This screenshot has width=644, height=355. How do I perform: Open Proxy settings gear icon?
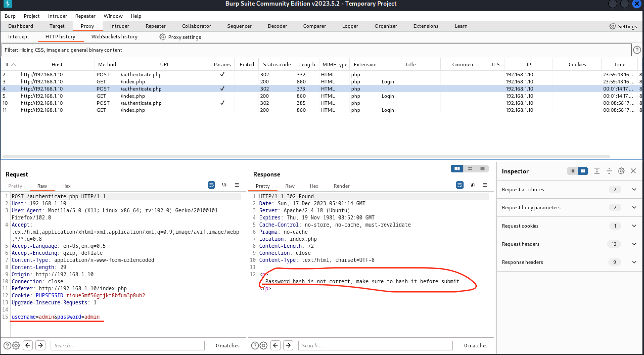click(x=163, y=37)
